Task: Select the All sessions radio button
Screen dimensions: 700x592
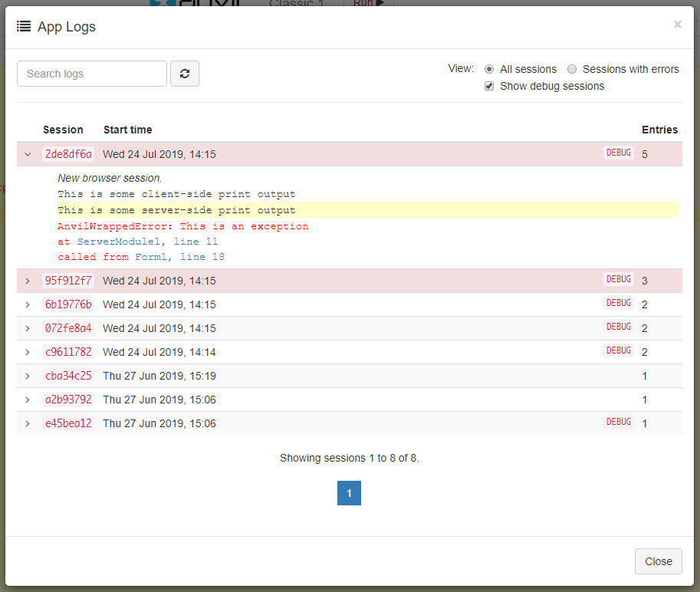Action: coord(489,69)
